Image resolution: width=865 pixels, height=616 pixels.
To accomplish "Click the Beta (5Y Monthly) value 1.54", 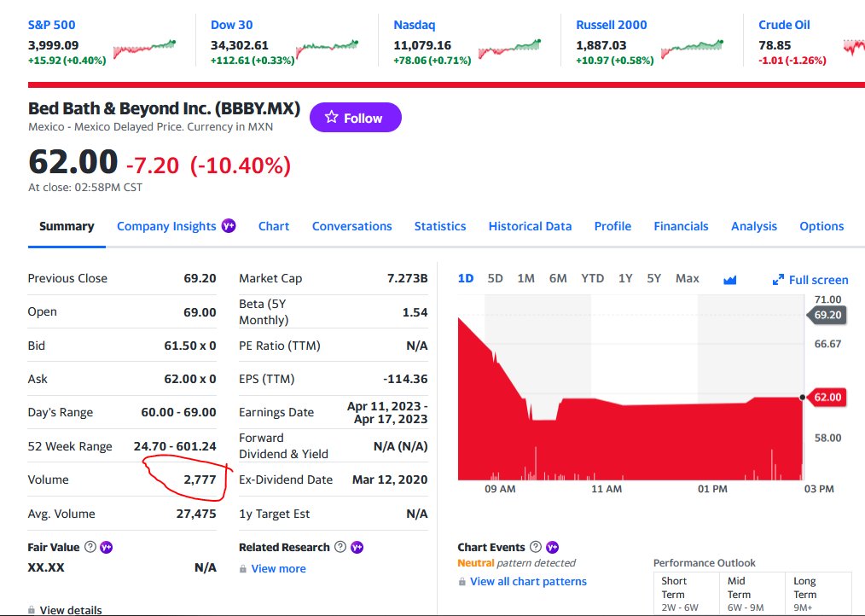I will [415, 312].
